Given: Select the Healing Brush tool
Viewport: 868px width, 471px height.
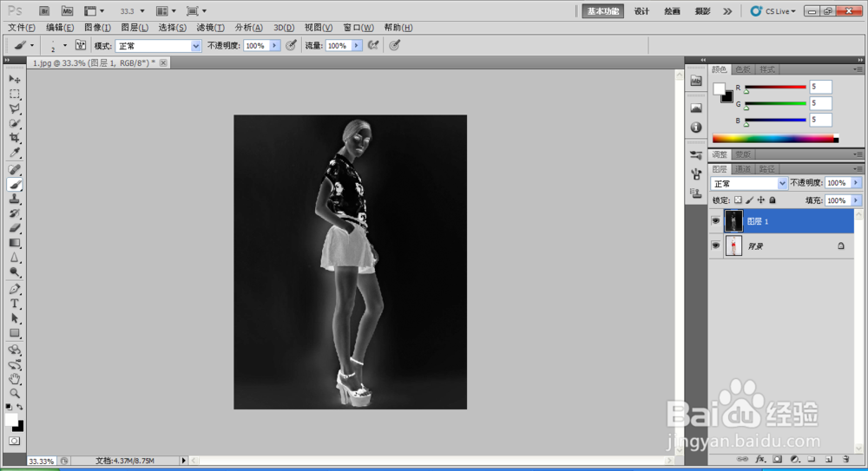Looking at the screenshot, I should (15, 170).
